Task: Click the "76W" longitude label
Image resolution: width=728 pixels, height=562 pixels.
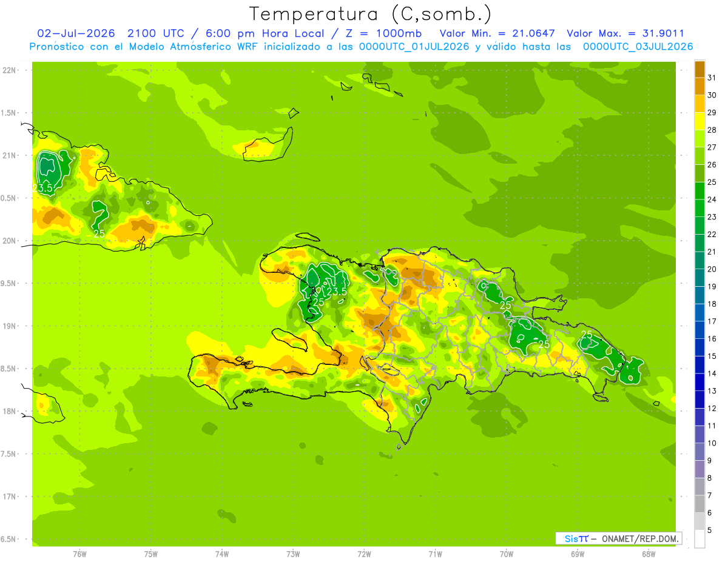Action: pos(79,554)
